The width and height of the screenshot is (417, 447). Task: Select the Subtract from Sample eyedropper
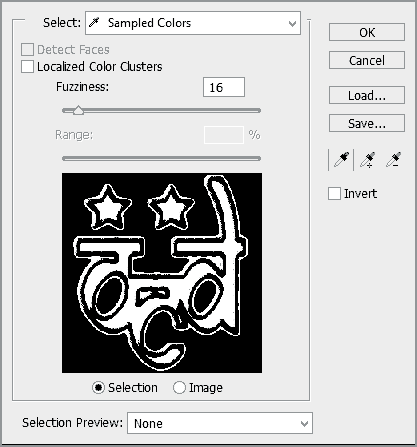(x=393, y=160)
